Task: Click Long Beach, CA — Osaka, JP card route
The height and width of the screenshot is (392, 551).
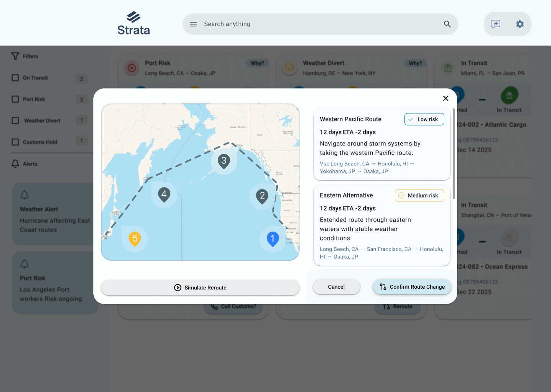Action: pos(180,73)
